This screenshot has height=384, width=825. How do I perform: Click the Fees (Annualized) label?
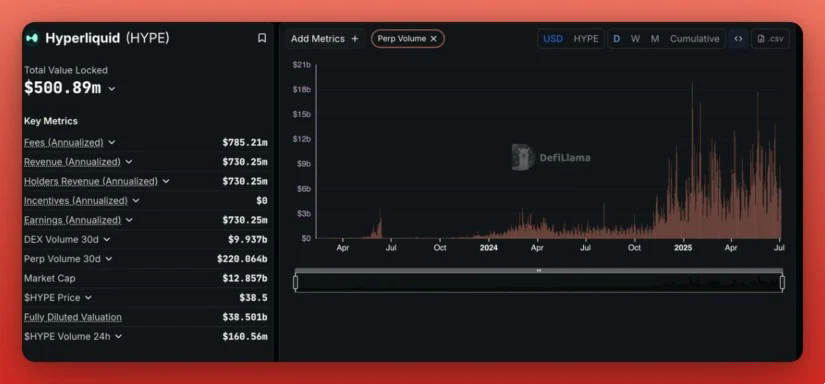click(64, 143)
